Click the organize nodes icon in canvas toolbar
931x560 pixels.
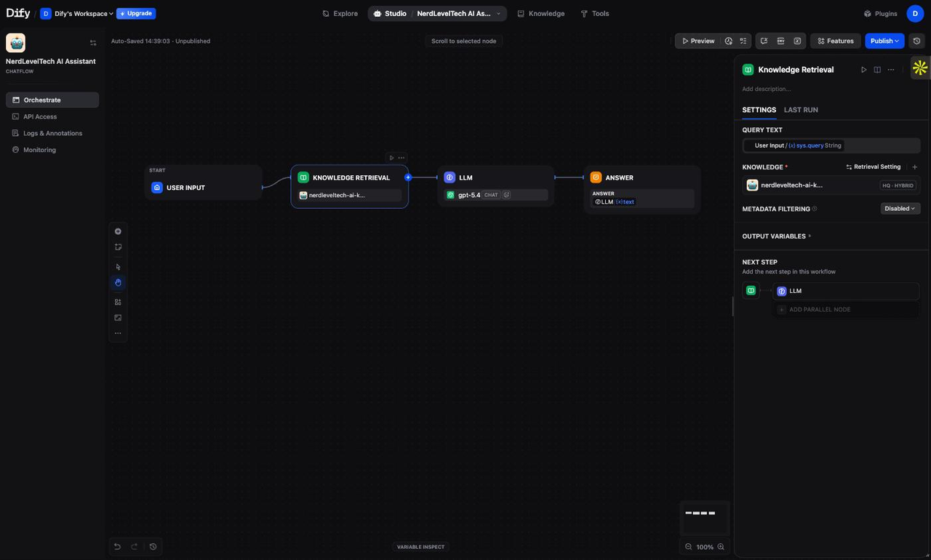pos(118,302)
